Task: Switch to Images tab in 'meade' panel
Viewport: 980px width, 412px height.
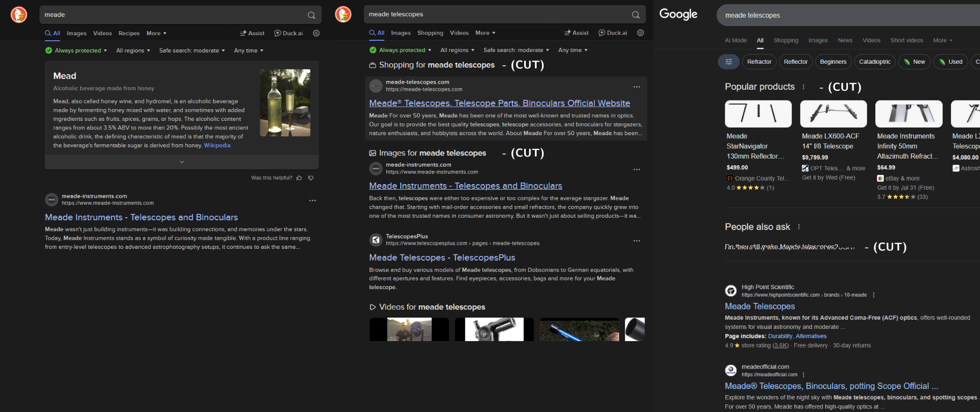Action: click(x=77, y=33)
